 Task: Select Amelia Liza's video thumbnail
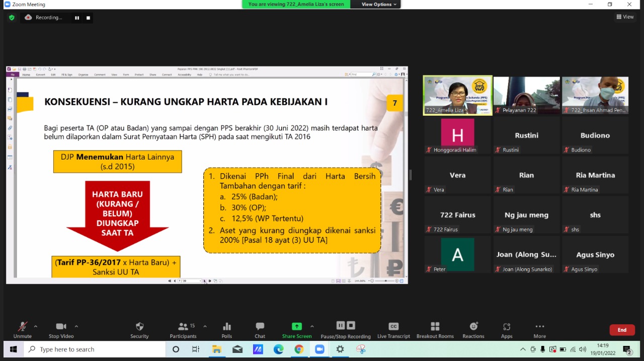pos(457,96)
